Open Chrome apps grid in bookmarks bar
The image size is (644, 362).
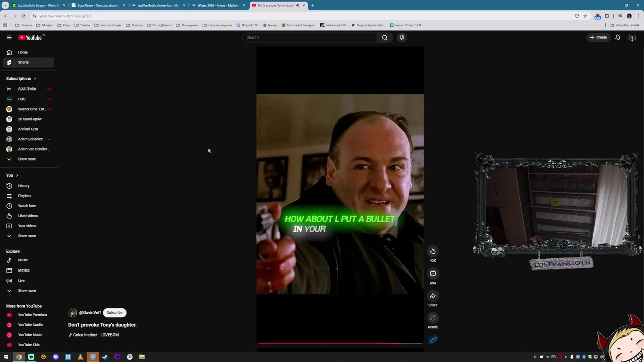[5, 25]
